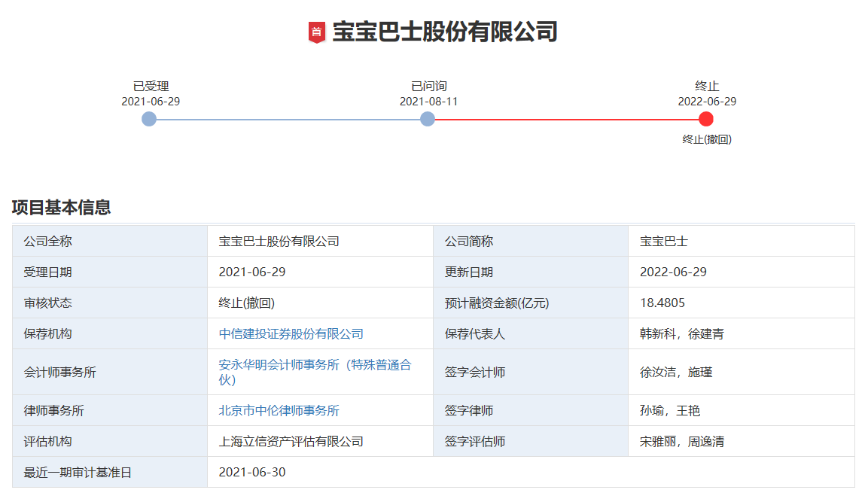Image resolution: width=868 pixels, height=502 pixels.
Task: Click the 保荐代表人 label cell
Action: [530, 333]
